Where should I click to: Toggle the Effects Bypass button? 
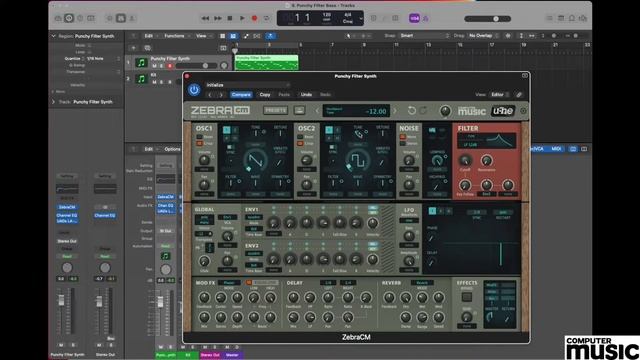pos(467,297)
